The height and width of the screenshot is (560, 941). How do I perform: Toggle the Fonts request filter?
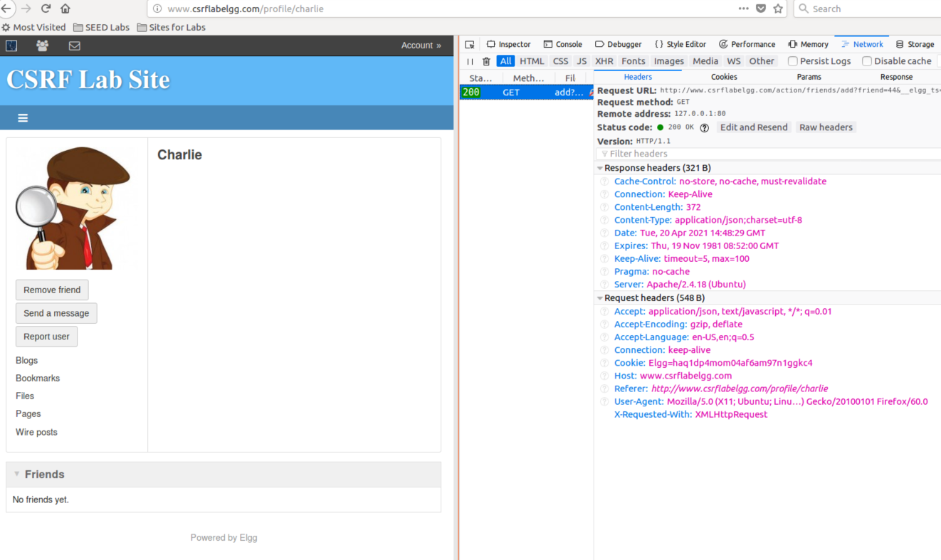tap(634, 61)
